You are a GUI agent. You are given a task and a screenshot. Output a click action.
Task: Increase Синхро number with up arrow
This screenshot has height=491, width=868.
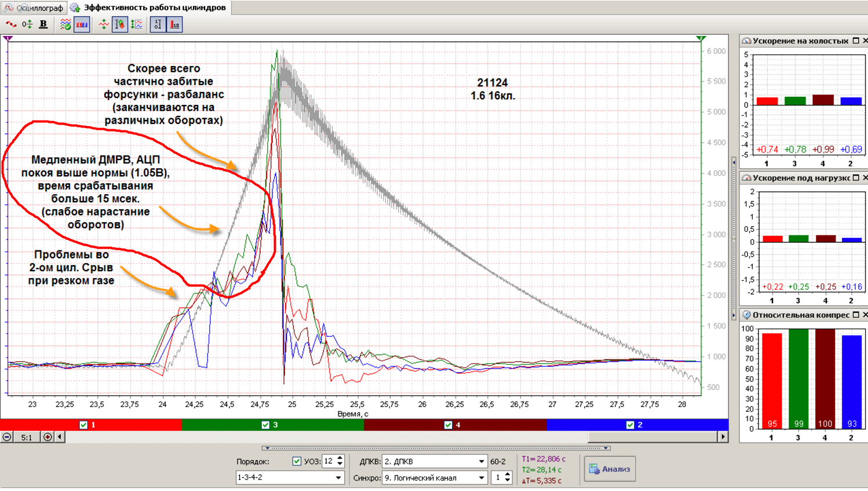point(508,475)
